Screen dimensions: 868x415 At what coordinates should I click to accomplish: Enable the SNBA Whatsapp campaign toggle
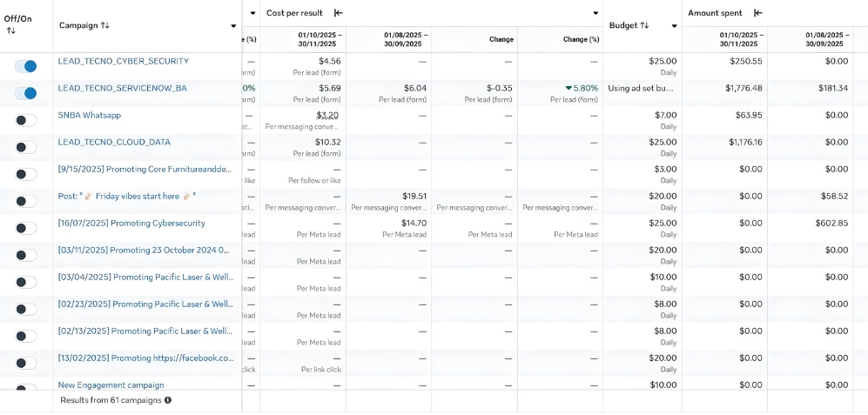point(26,120)
